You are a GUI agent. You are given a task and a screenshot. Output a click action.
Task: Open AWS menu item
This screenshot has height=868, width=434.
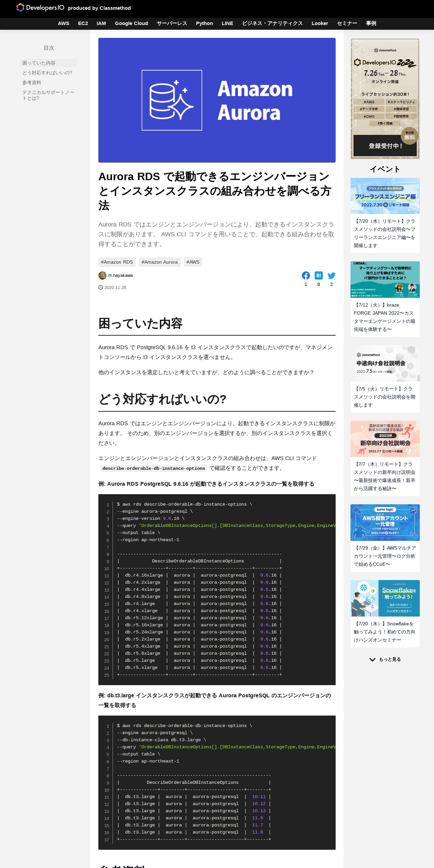coord(64,23)
